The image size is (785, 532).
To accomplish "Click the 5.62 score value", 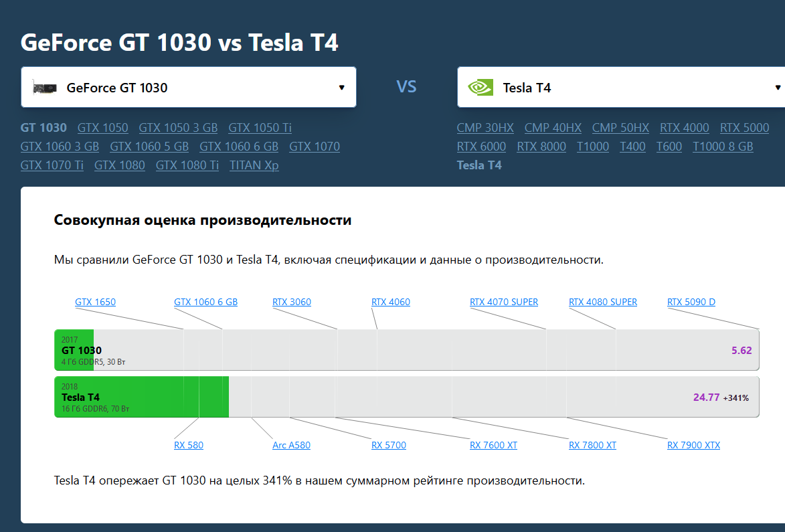I will pyautogui.click(x=742, y=351).
